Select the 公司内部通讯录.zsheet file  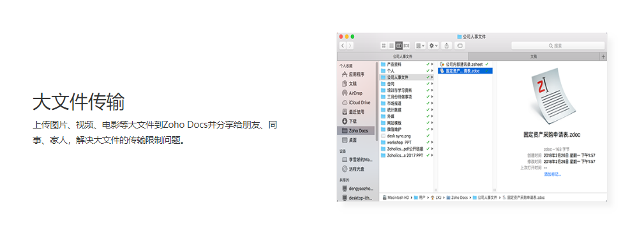[465, 65]
